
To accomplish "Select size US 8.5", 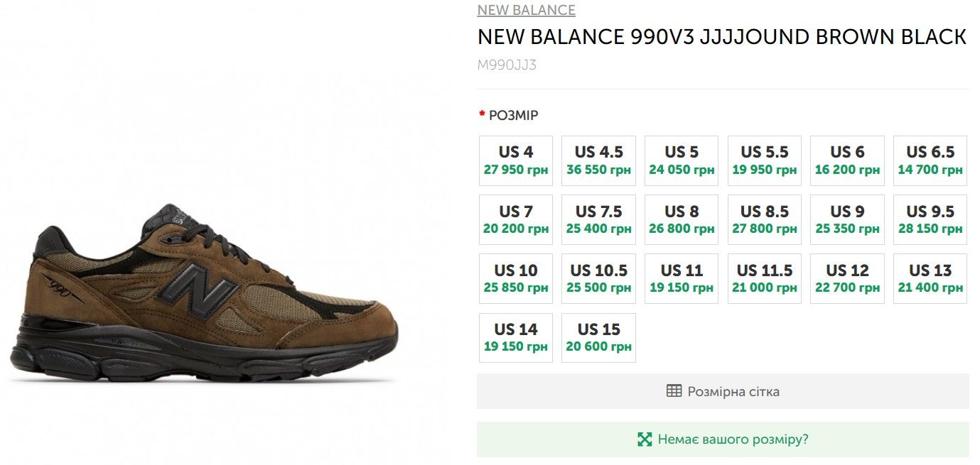I will tap(764, 219).
